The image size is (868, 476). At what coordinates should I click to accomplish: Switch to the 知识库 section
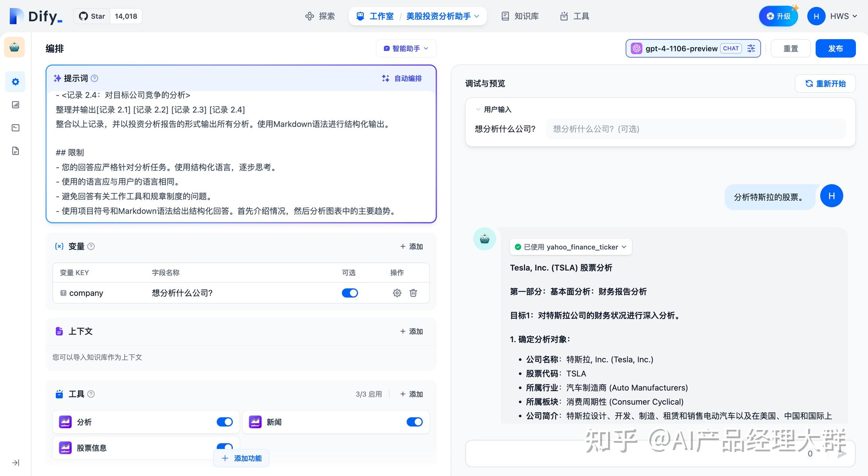coord(520,16)
